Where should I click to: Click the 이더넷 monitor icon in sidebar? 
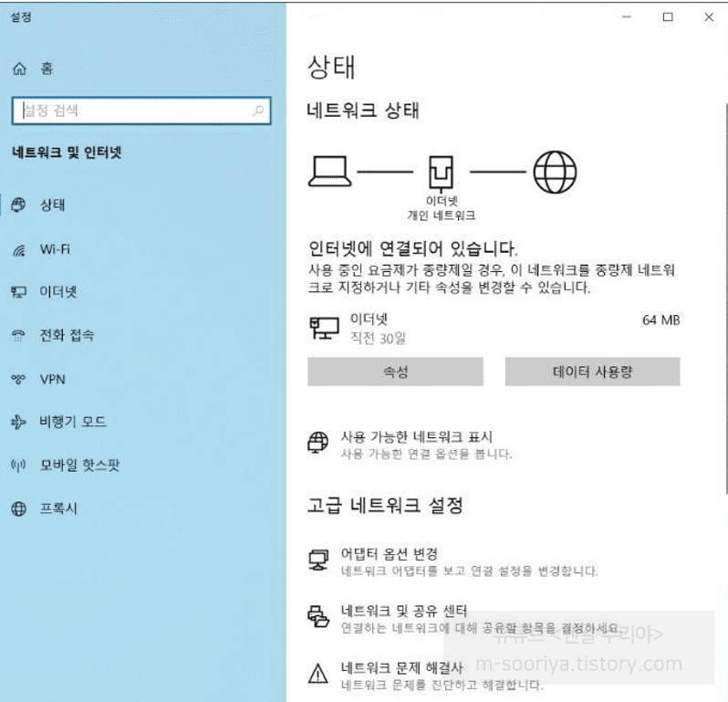pyautogui.click(x=18, y=292)
